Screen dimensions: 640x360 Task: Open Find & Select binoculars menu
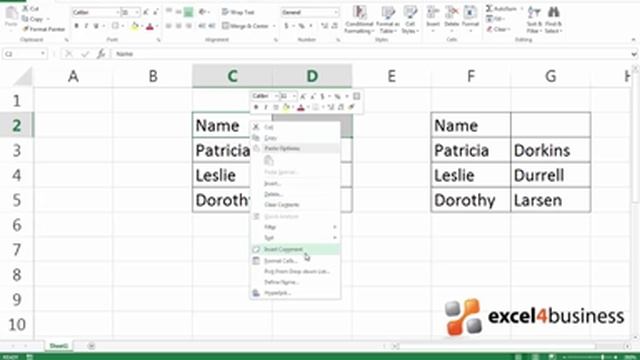(553, 19)
